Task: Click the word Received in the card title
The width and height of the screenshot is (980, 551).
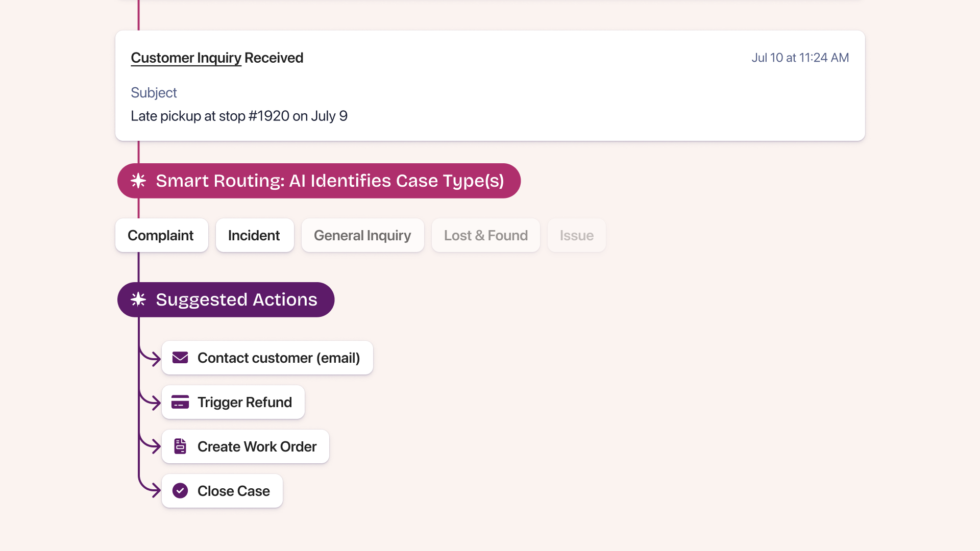Action: [274, 58]
